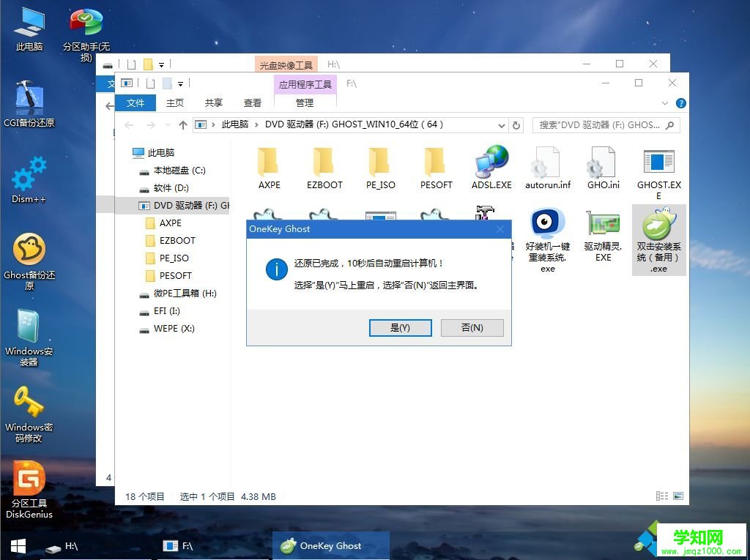
Task: Expand DVD 驱动器 (F:) in navigation pane
Action: click(x=129, y=205)
